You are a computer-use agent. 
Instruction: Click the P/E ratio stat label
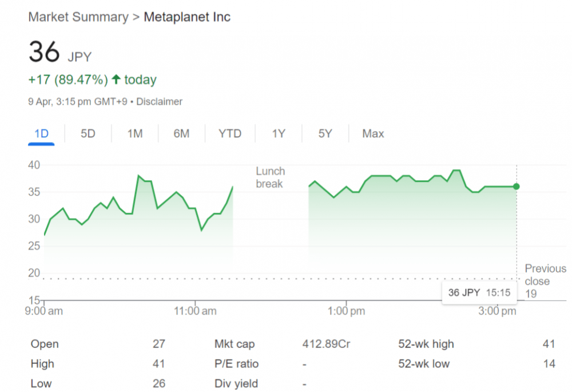tap(236, 363)
